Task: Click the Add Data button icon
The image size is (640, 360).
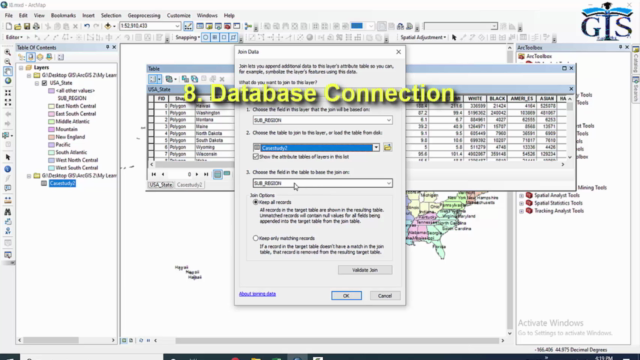Action: 108,26
